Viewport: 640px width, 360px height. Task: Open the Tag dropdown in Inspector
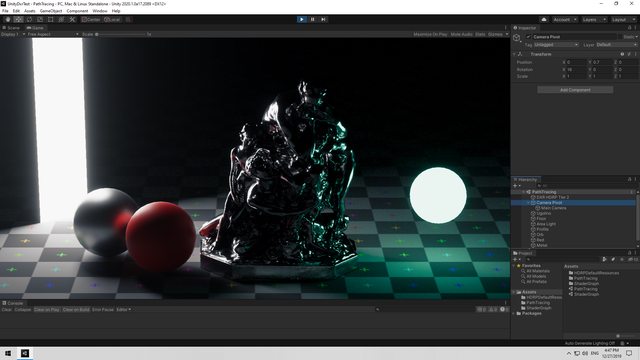(x=556, y=44)
